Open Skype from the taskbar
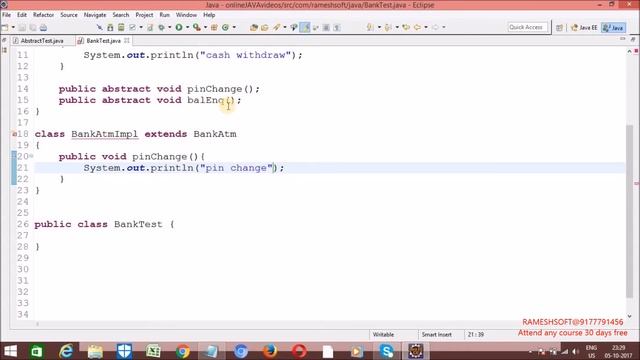Screen dimensions: 640x360 click(386, 351)
